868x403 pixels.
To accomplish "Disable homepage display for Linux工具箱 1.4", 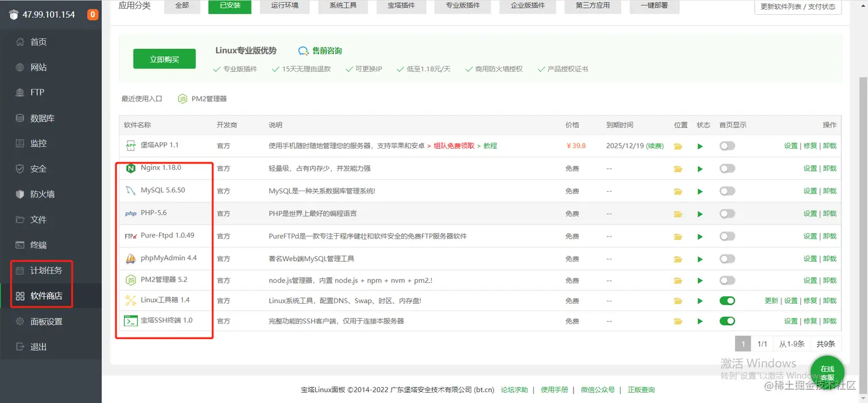I will pyautogui.click(x=727, y=300).
